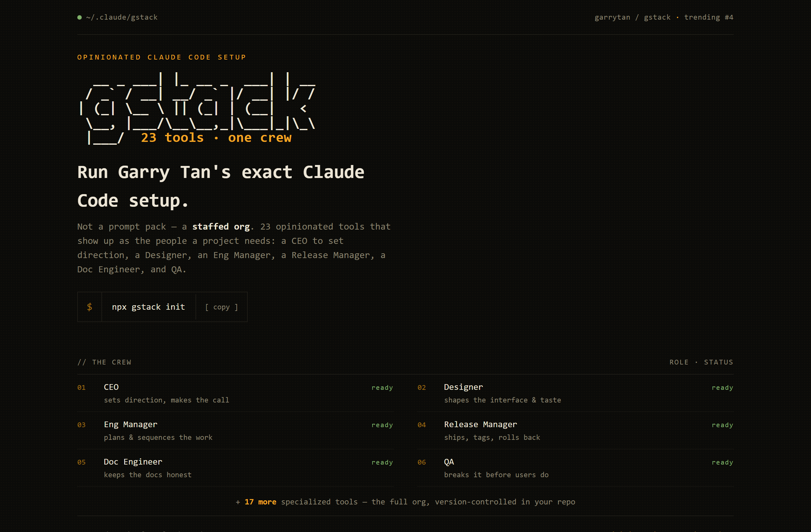Screen dimensions: 811x532
Task: Select the Release Manager crew row title
Action: [481, 424]
